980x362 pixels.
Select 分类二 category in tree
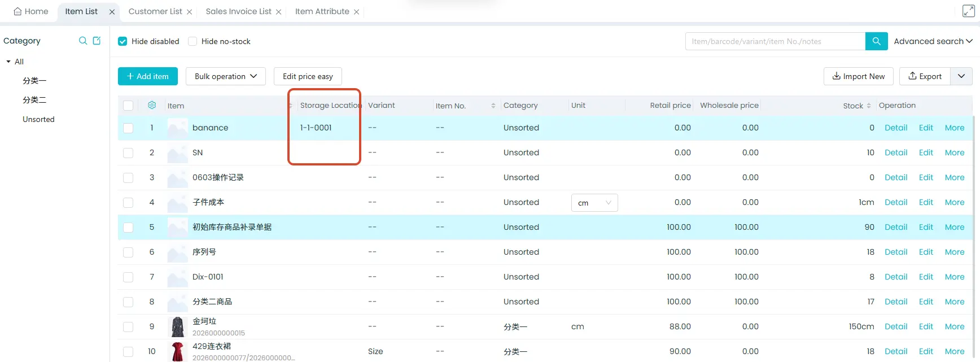(34, 100)
